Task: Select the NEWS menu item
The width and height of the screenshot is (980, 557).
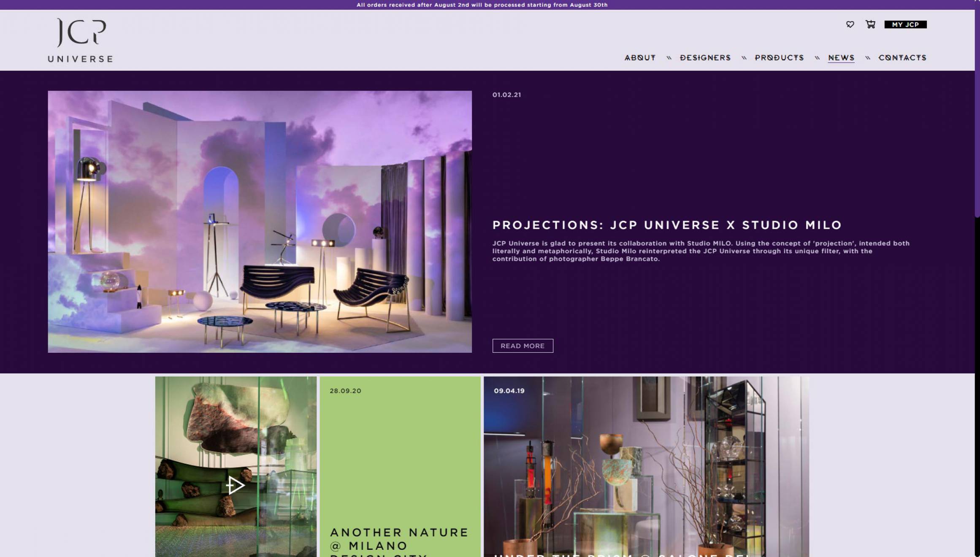Action: coord(841,58)
